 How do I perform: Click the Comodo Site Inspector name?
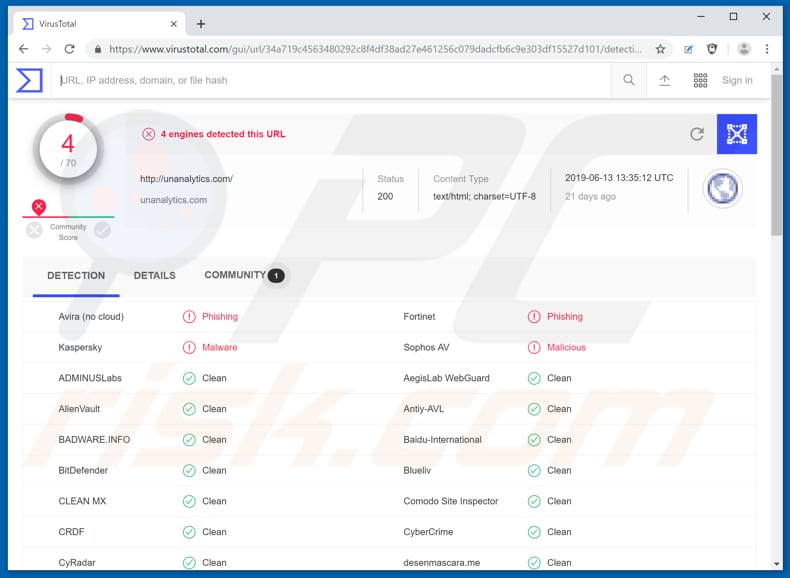[450, 501]
